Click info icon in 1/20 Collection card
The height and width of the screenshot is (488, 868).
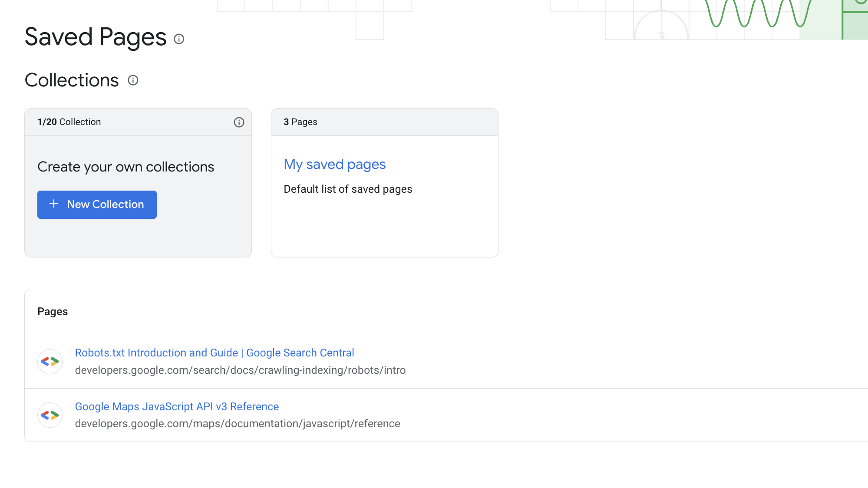point(239,122)
